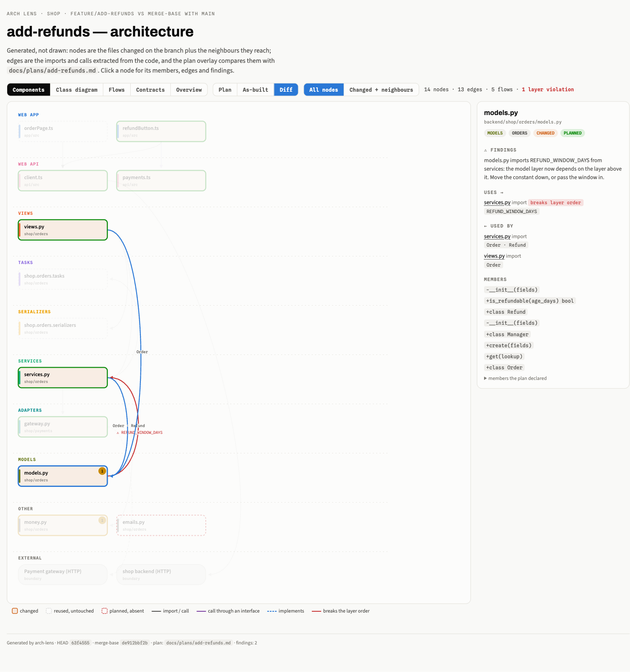The image size is (630, 672).
Task: Select the shop backend (HTTP) node
Action: coord(161,574)
